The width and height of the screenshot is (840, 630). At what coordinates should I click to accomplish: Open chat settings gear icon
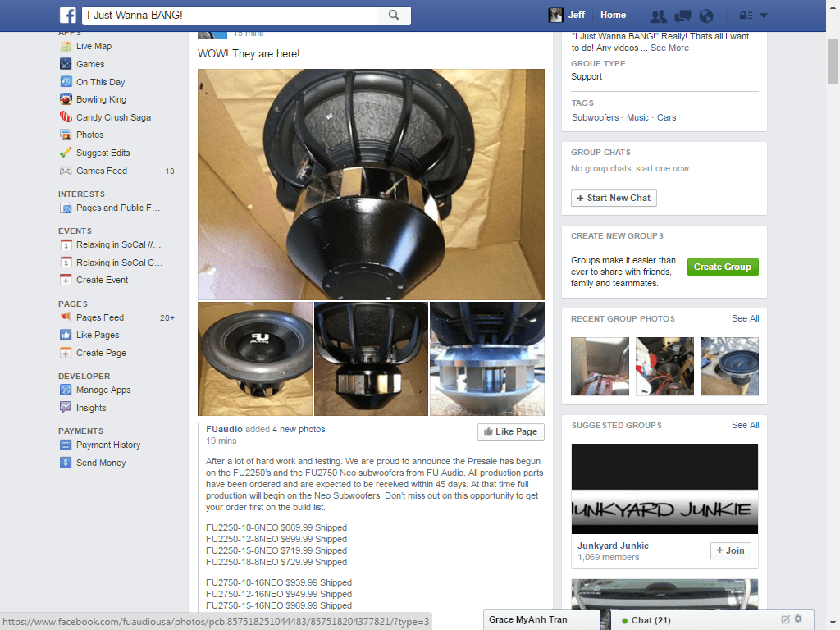(799, 619)
